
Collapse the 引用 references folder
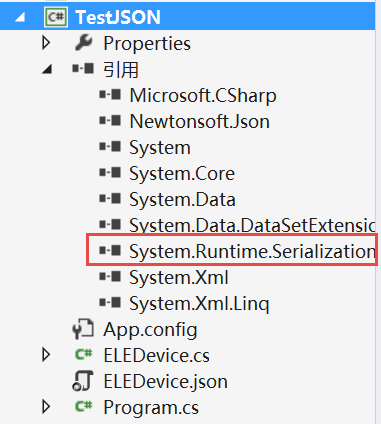coord(47,69)
